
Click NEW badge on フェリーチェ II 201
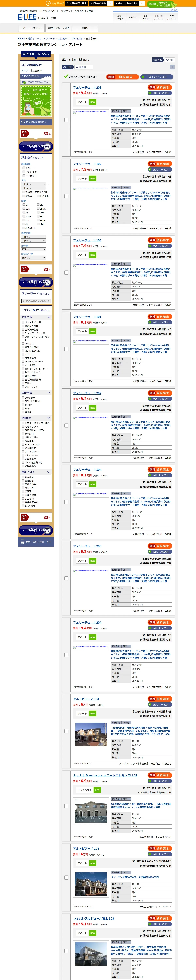[92, 102]
